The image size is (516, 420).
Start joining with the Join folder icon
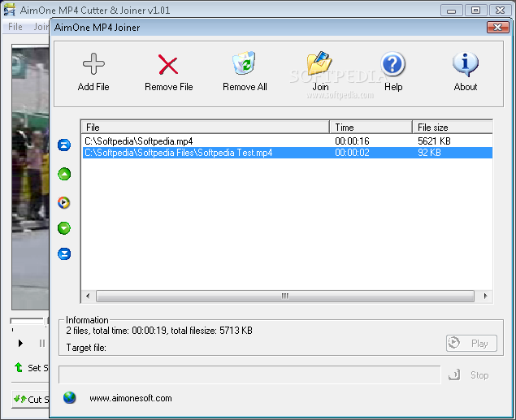[x=319, y=63]
